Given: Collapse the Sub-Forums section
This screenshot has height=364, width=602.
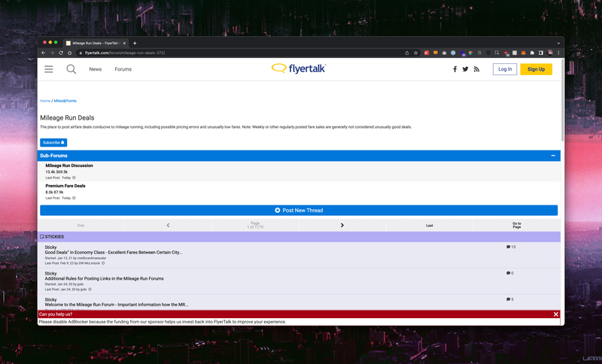Looking at the screenshot, I should [553, 156].
